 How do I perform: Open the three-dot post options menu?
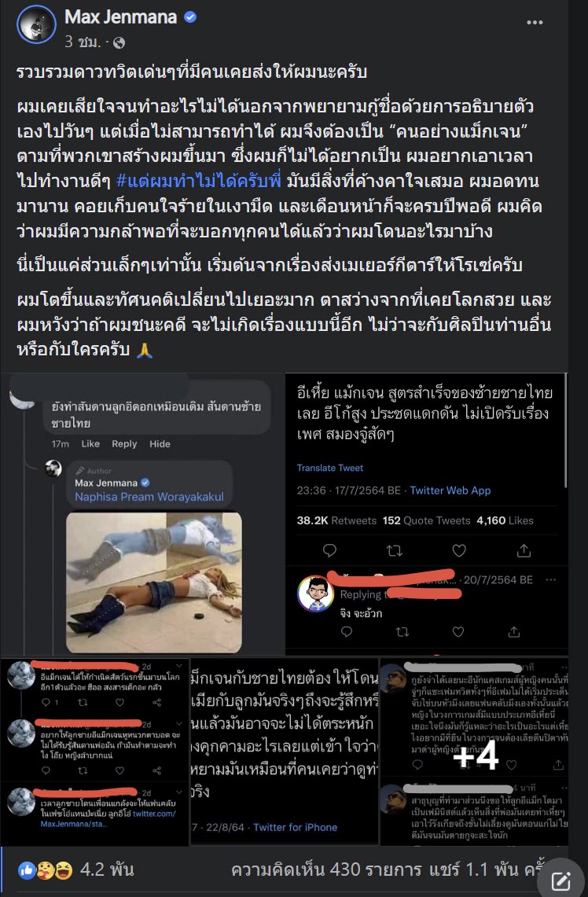[x=535, y=22]
